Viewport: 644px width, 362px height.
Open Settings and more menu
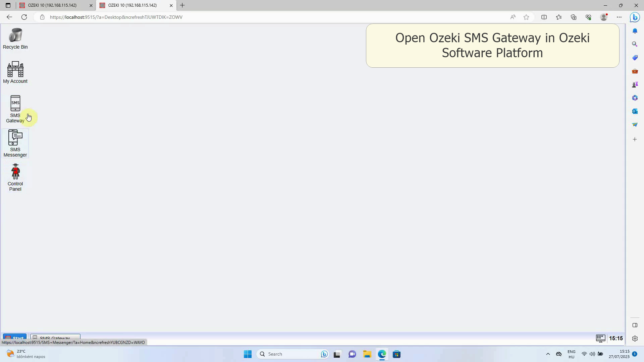pyautogui.click(x=619, y=17)
